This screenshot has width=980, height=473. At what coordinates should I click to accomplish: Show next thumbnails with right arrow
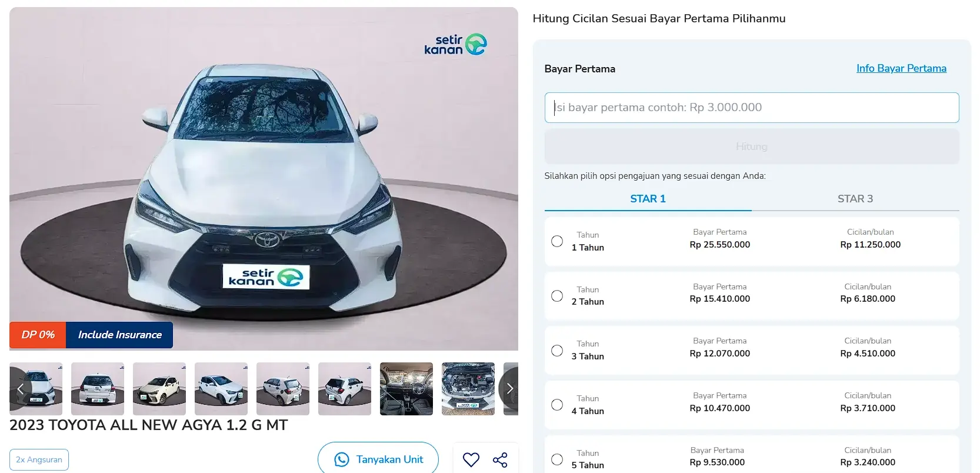509,389
